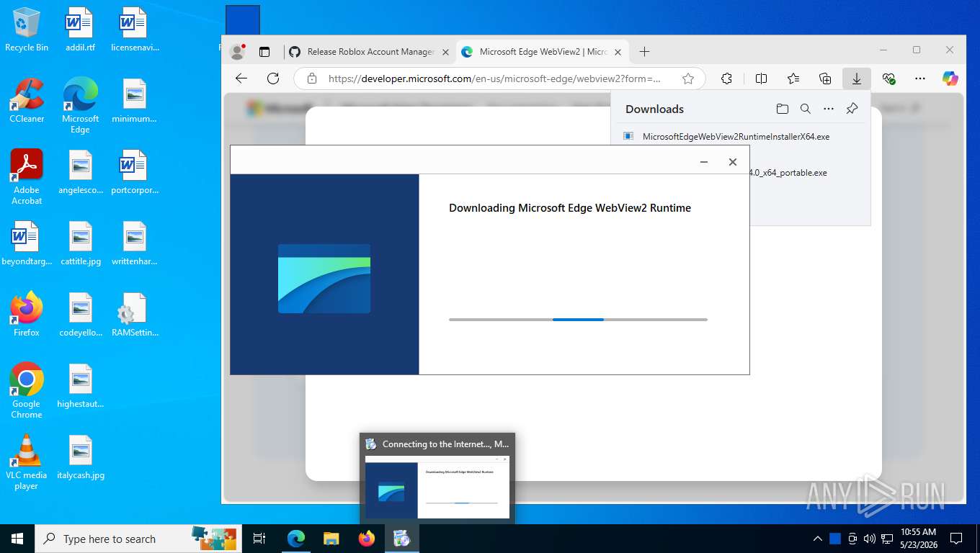Click the WebView2 download progress bar
980x553 pixels.
(x=578, y=319)
